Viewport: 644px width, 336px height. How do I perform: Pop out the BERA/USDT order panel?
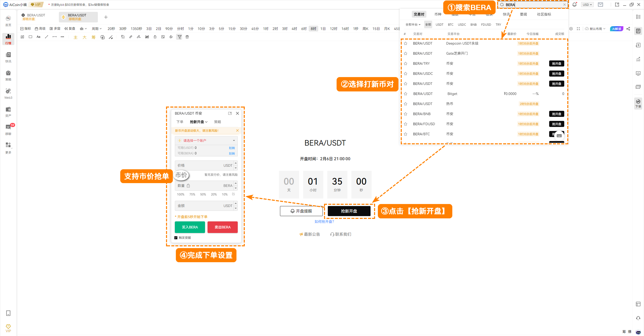[x=230, y=113]
